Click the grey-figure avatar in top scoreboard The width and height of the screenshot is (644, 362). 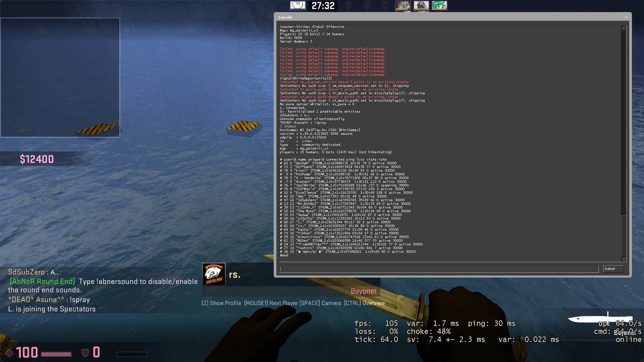click(421, 5)
